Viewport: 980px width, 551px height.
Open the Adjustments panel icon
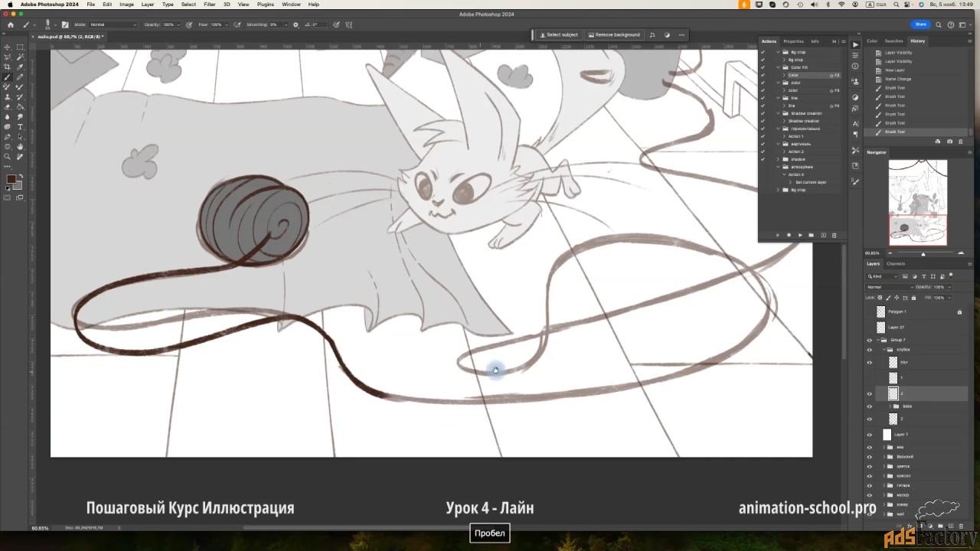coord(855,97)
